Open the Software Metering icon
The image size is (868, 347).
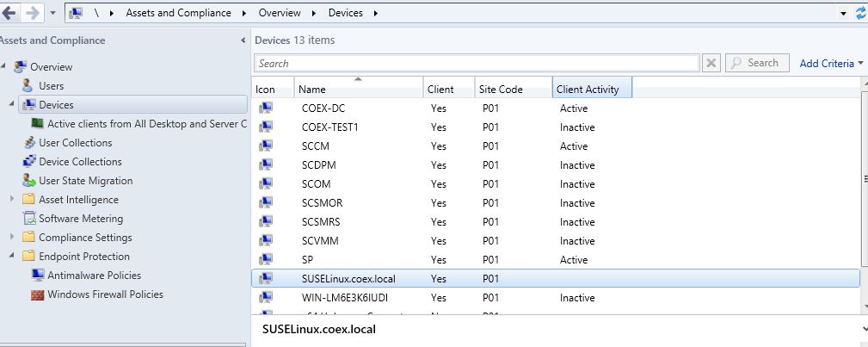(x=28, y=219)
